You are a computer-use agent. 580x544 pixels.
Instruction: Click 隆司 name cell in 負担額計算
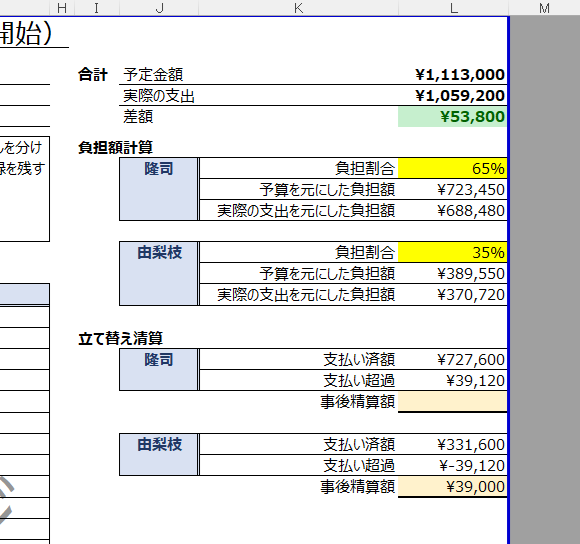click(159, 189)
